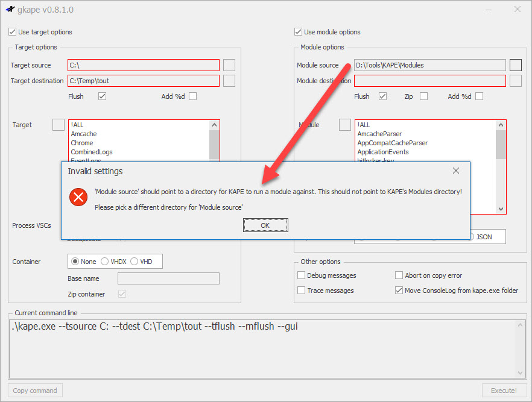Click OK in the Invalid settings dialog
The image size is (532, 402).
pyautogui.click(x=265, y=225)
